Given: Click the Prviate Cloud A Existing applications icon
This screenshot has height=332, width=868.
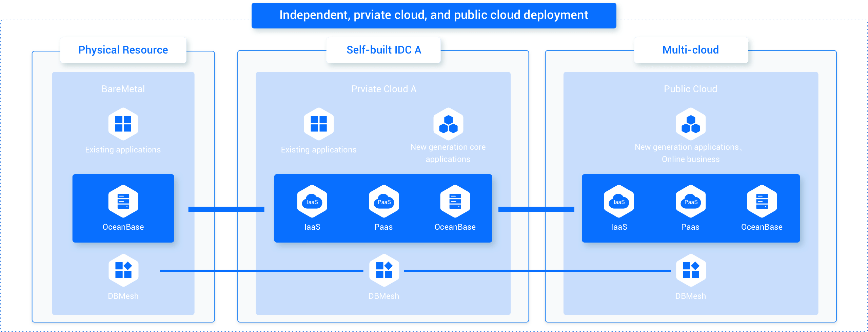Looking at the screenshot, I should pyautogui.click(x=319, y=124).
